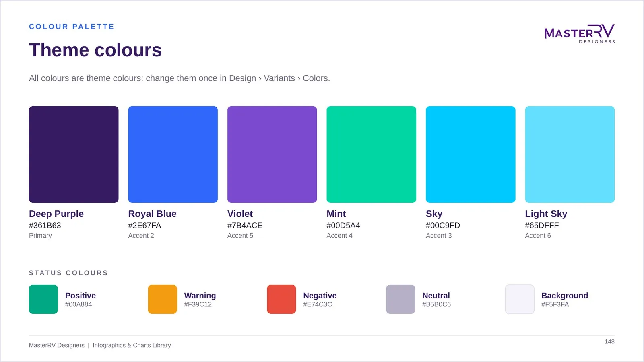Click the Violet colour swatch
The image size is (644, 362).
pyautogui.click(x=272, y=154)
